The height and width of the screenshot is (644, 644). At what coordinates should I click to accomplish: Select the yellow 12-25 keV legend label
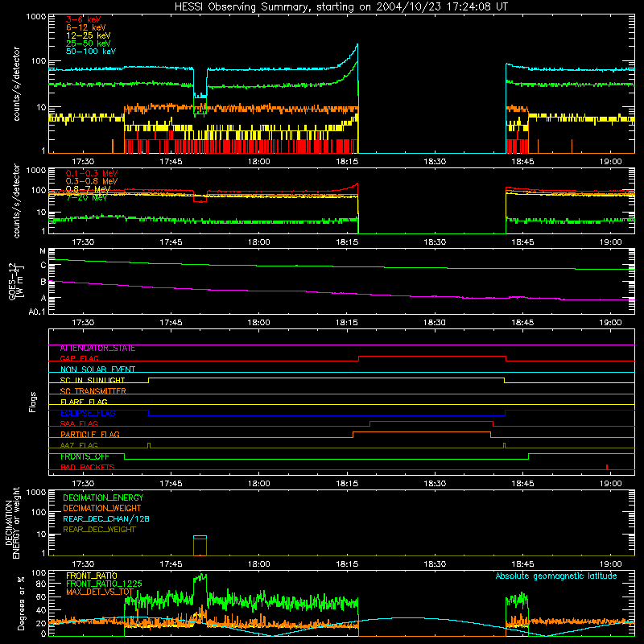89,35
